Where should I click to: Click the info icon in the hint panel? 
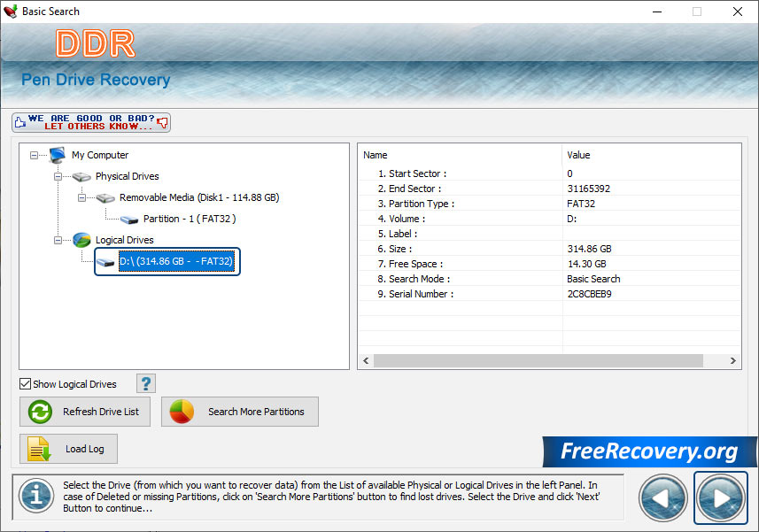pos(36,496)
